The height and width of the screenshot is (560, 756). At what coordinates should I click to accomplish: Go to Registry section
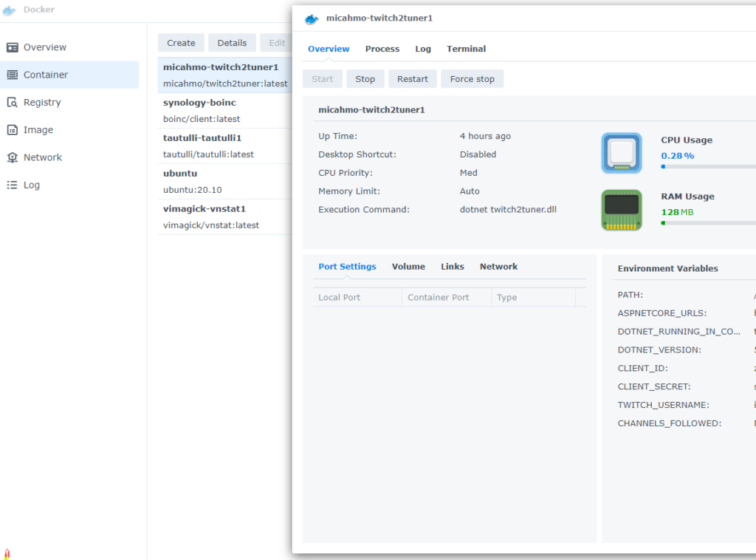click(69, 102)
